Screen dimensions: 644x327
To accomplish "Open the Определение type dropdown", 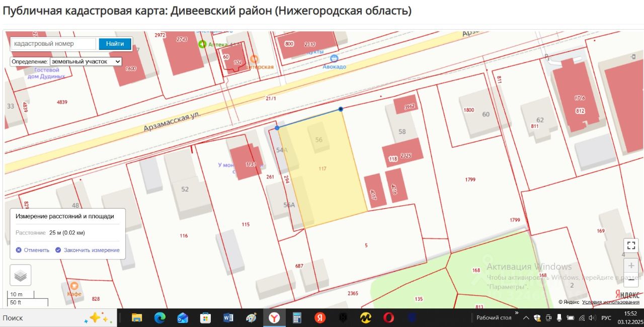I will click(x=86, y=61).
